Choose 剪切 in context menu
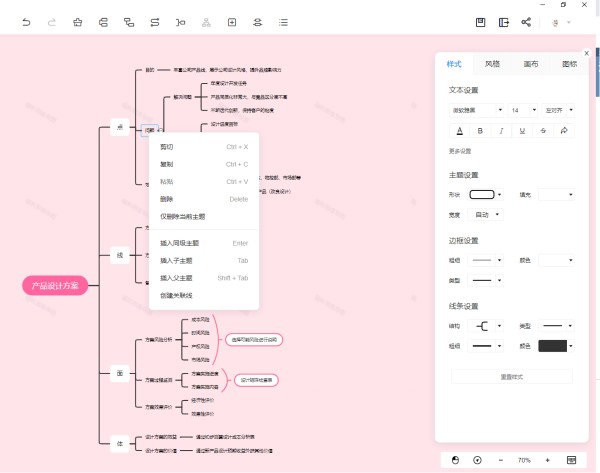 204,147
